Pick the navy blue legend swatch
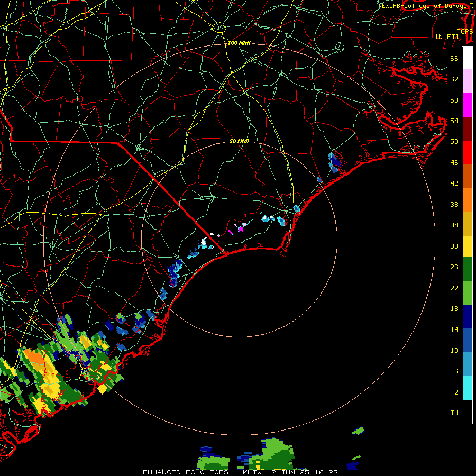 click(467, 317)
